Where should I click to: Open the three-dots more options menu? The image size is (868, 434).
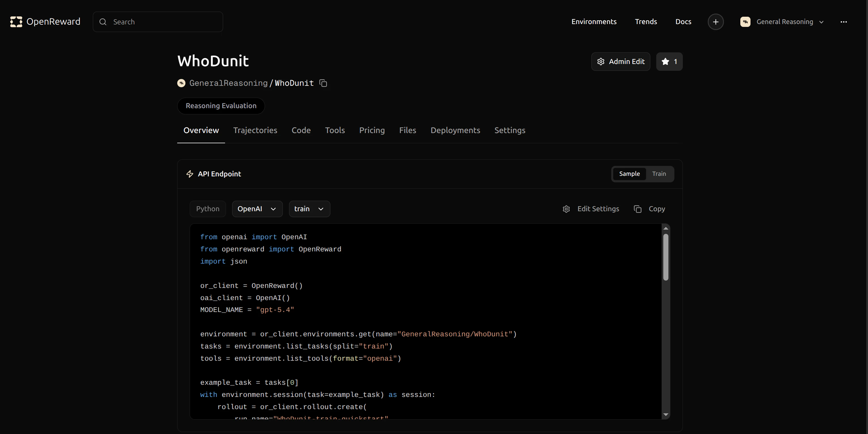click(x=843, y=22)
